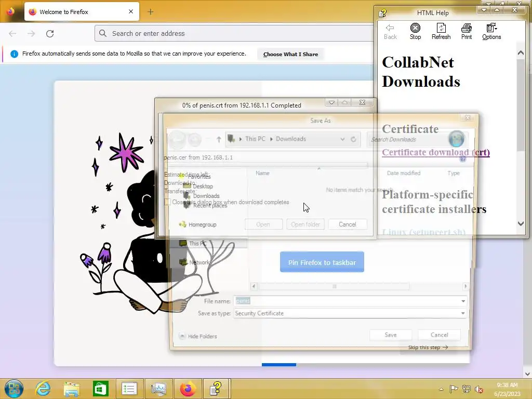Refresh the HTML Help page
The width and height of the screenshot is (532, 399).
[441, 32]
